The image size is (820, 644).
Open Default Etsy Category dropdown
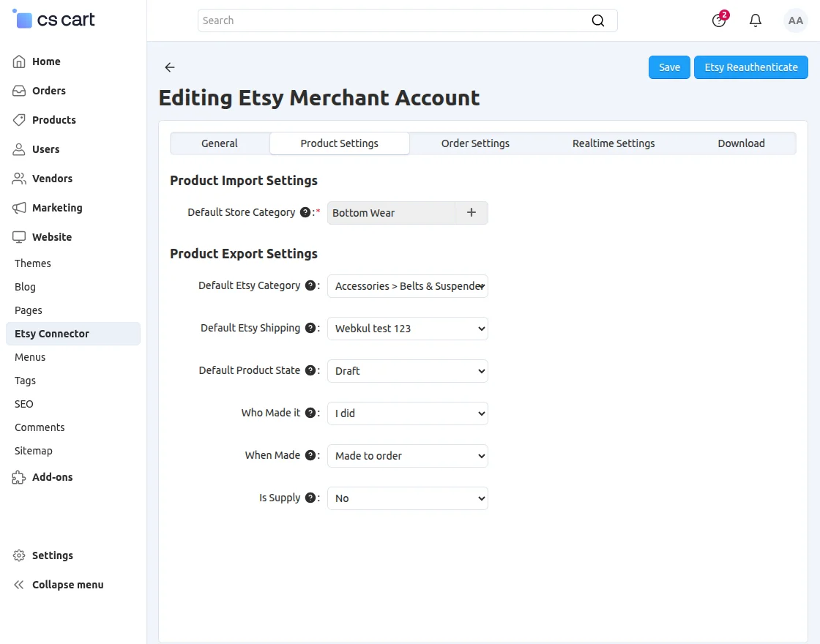click(x=407, y=286)
